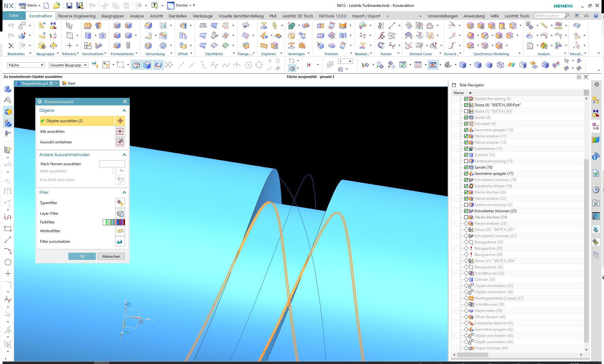Switch to Reverse Engineering ribbon tab
This screenshot has width=604, height=364.
click(x=77, y=16)
